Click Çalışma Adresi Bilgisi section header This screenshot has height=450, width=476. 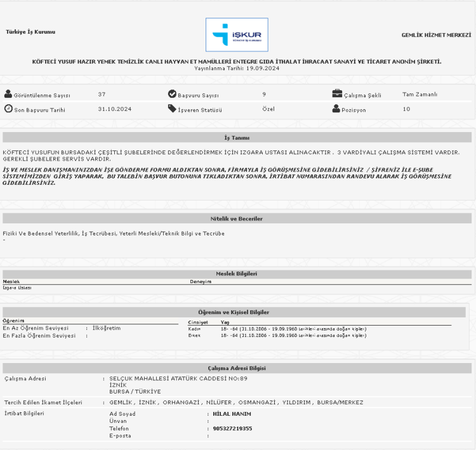click(237, 368)
